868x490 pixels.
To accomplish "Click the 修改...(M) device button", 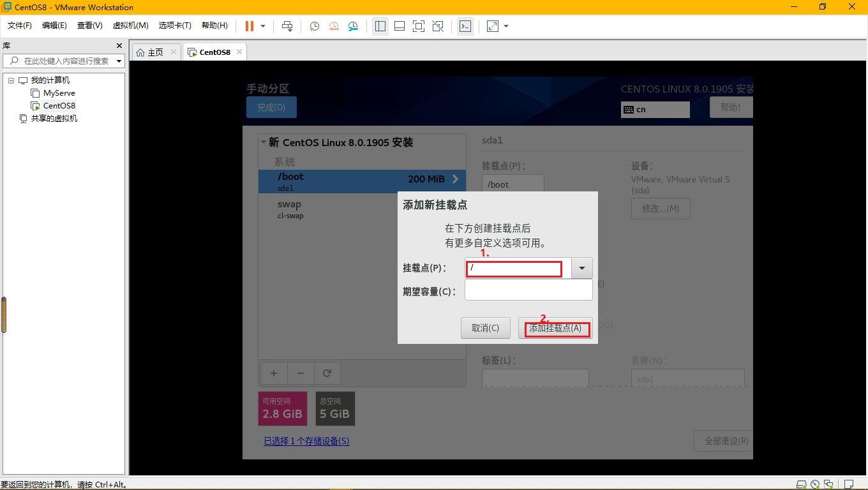I will click(661, 209).
